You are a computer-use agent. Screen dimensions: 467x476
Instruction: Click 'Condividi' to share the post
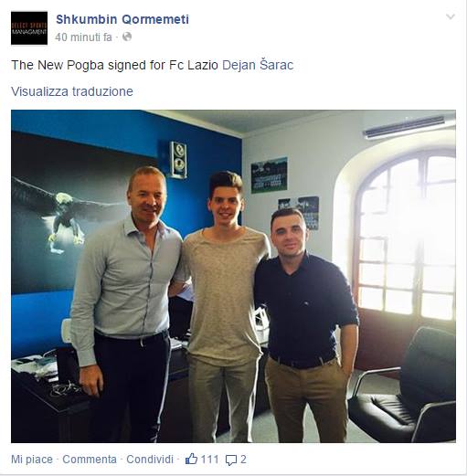[x=150, y=460]
